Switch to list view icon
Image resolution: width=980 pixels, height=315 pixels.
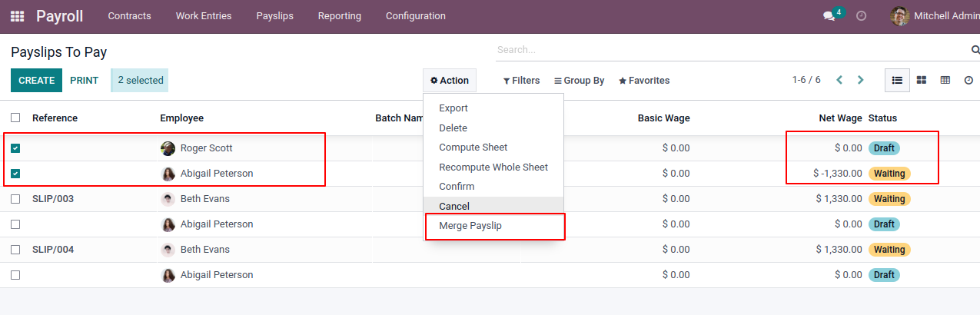[897, 80]
